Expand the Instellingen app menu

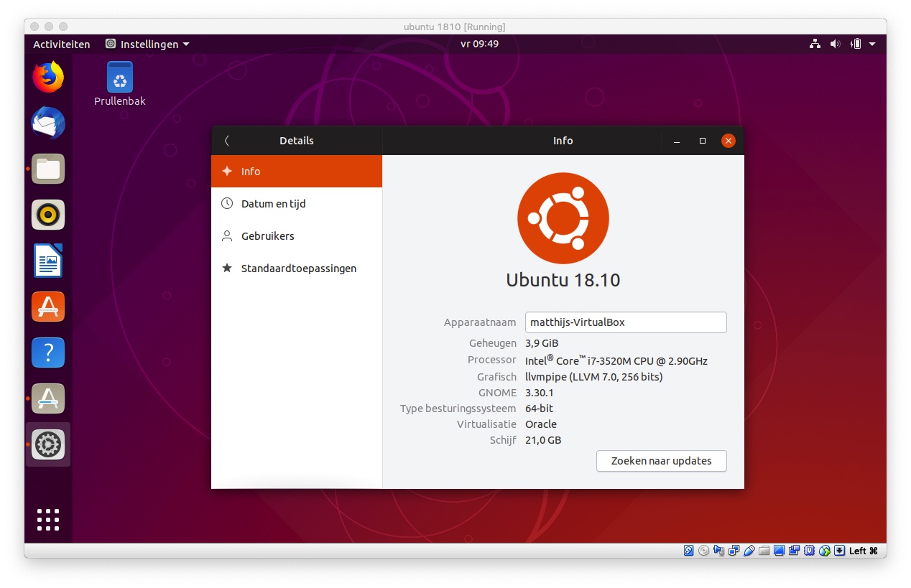tap(148, 45)
